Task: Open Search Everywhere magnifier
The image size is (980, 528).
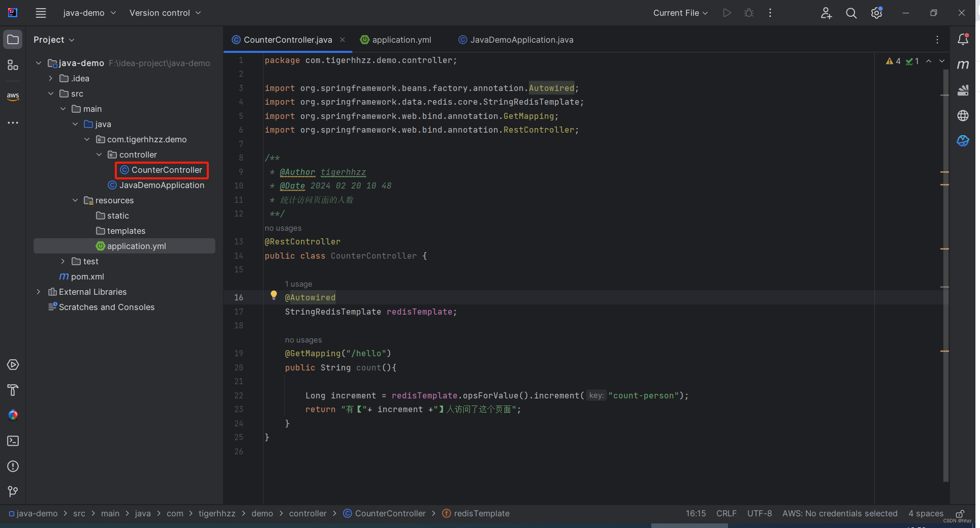Action: [851, 13]
